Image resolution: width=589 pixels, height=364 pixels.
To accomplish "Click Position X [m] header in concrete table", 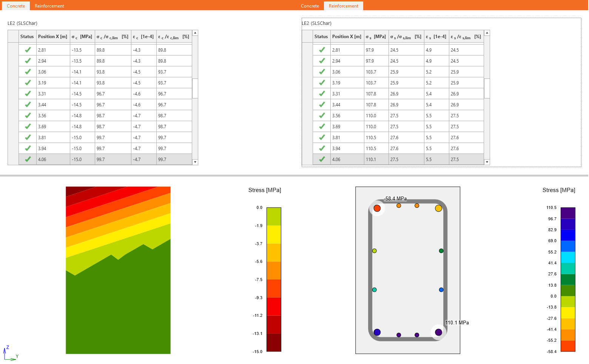I will [x=52, y=37].
